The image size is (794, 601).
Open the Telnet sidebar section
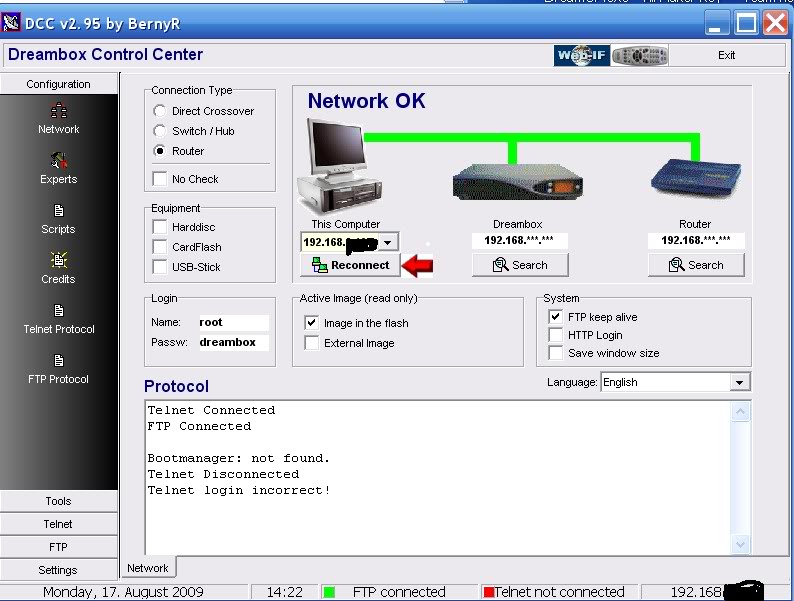click(x=59, y=524)
